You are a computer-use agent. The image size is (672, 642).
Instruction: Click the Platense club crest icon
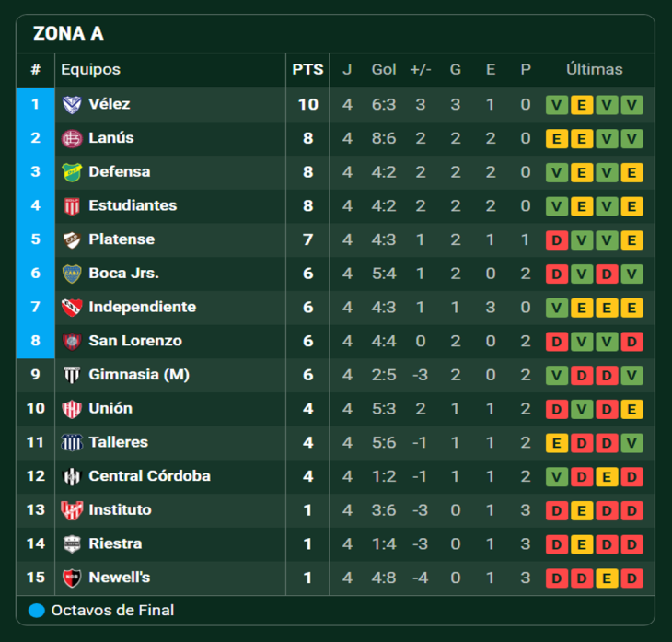point(72,239)
